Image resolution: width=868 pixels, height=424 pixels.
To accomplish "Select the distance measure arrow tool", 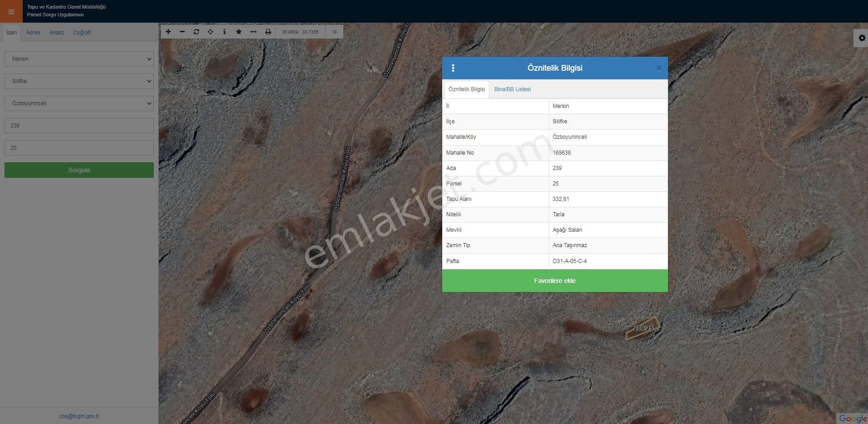I will [254, 32].
